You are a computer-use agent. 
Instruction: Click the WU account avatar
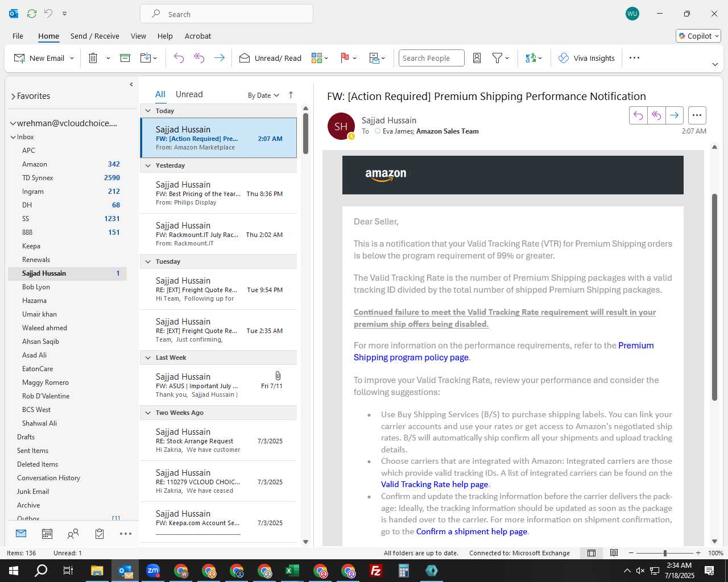tap(632, 14)
